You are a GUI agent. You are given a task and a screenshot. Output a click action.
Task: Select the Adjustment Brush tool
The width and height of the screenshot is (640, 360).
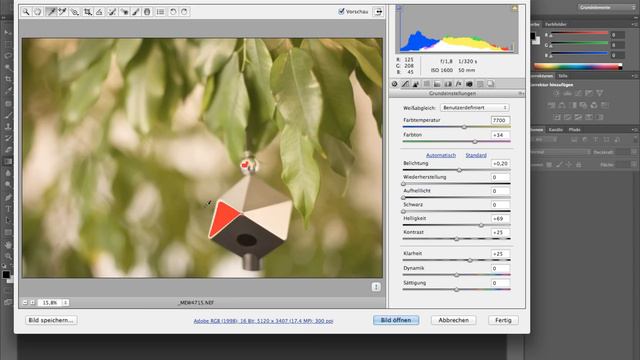(136, 12)
